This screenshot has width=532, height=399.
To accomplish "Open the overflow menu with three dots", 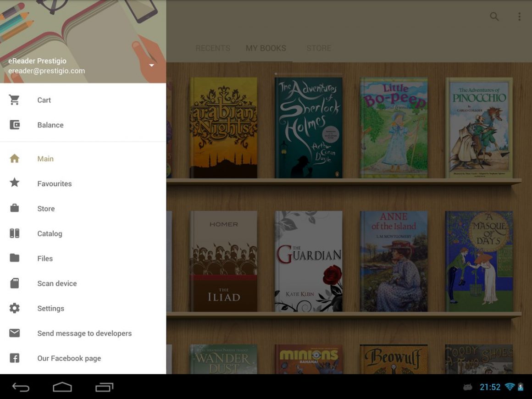I will 519,17.
